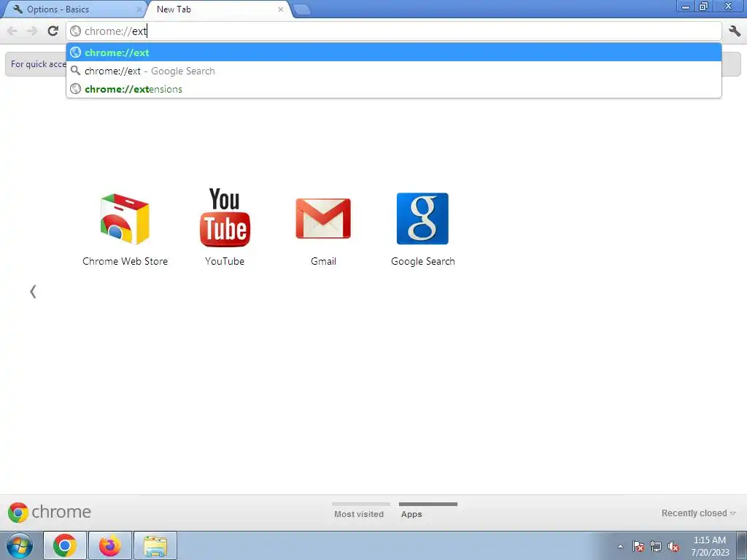
Task: Open the wrench settings menu
Action: 735,31
